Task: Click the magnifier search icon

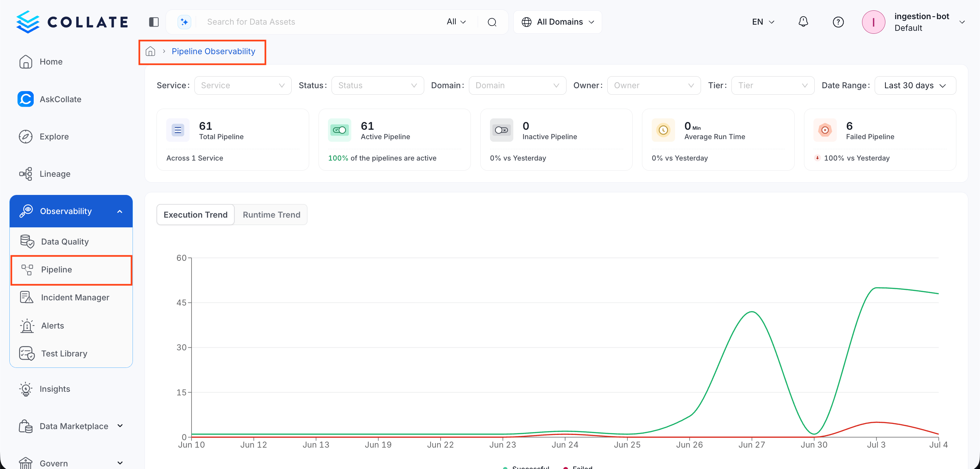Action: (x=492, y=22)
